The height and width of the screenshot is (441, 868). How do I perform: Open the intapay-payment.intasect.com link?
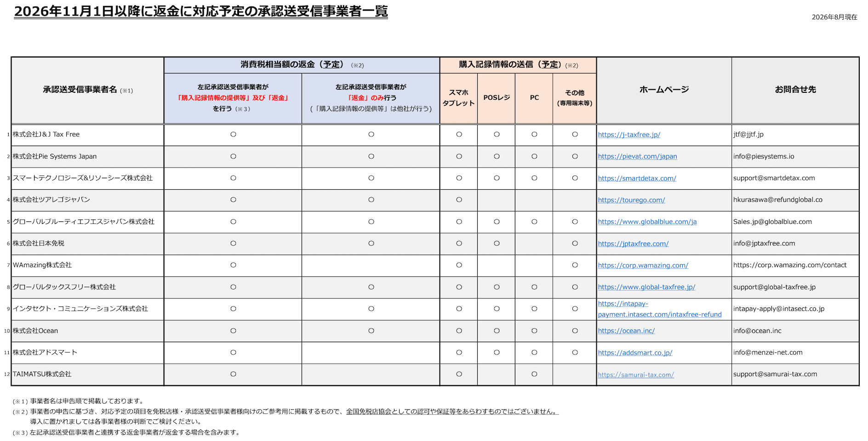tap(660, 309)
